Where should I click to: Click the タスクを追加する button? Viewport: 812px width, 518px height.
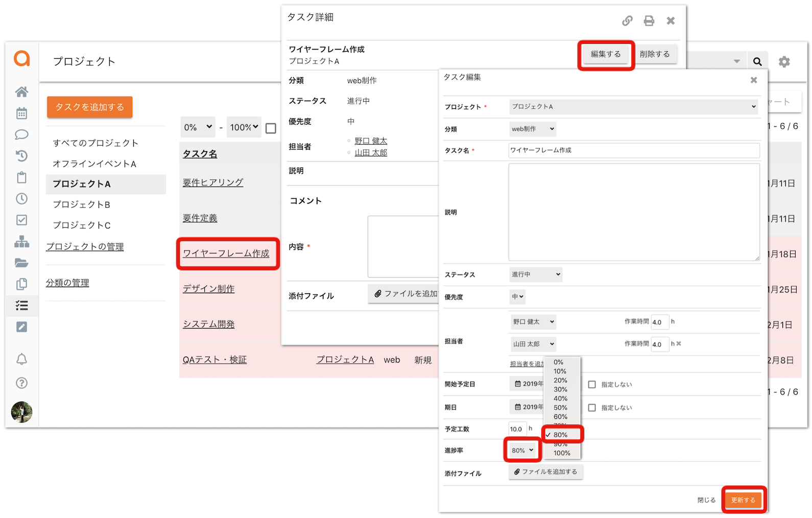tap(90, 107)
